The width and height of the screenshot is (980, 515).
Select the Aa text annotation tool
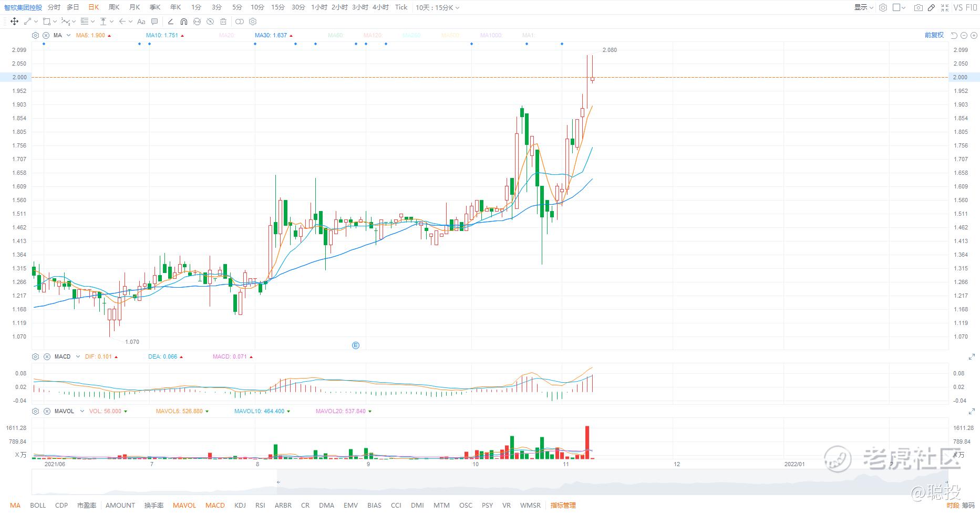(x=141, y=22)
